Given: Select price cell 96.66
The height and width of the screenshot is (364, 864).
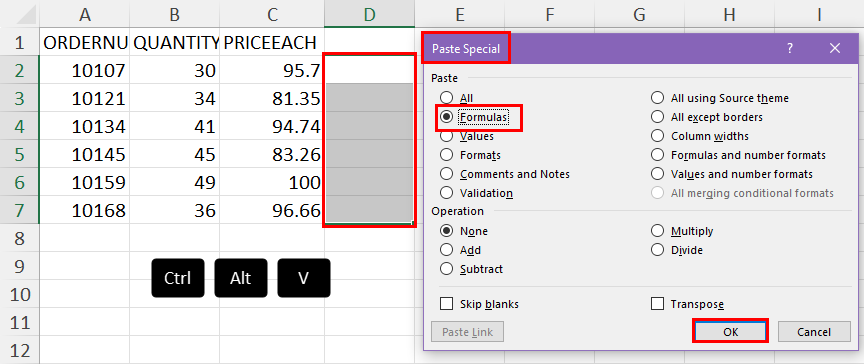Looking at the screenshot, I should coord(272,210).
